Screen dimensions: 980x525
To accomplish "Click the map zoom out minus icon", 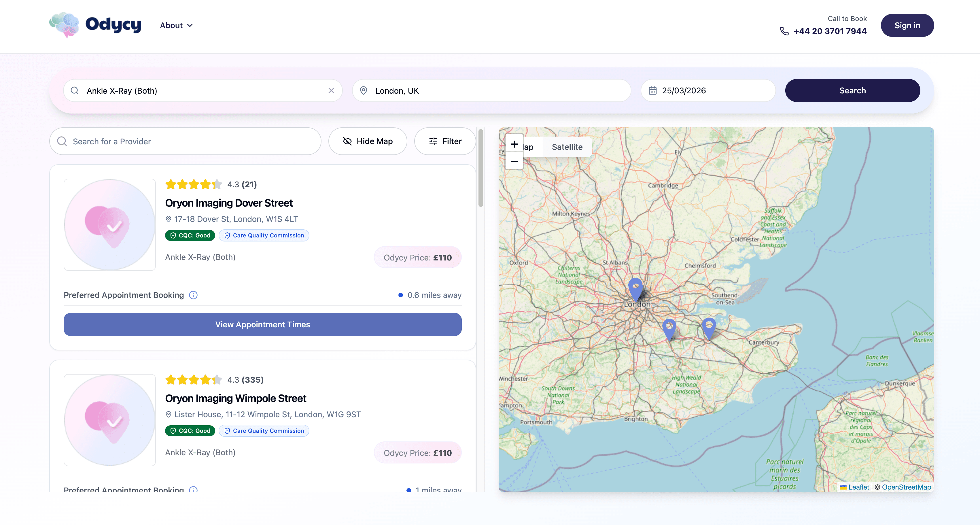I will point(514,161).
